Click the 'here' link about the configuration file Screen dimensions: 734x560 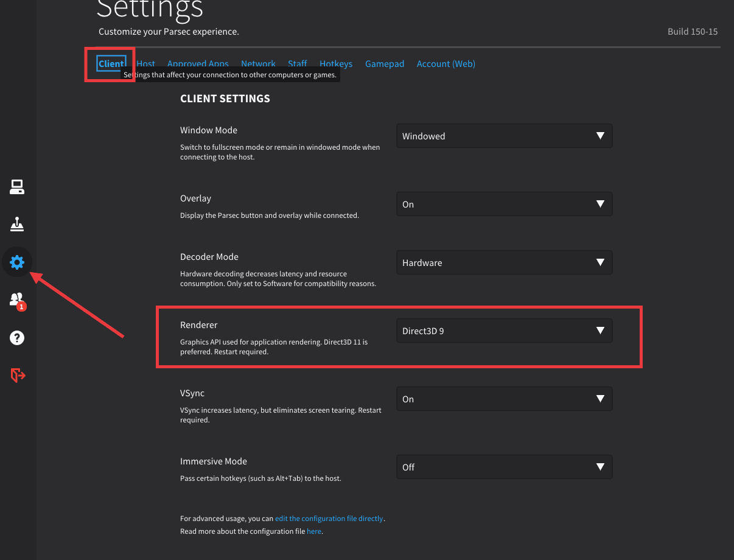click(x=313, y=531)
